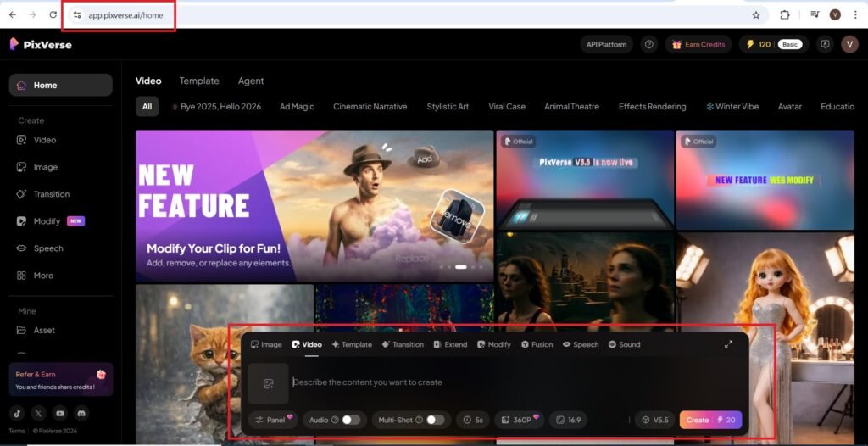
Task: Filter by Stylistic Art category
Action: (448, 106)
